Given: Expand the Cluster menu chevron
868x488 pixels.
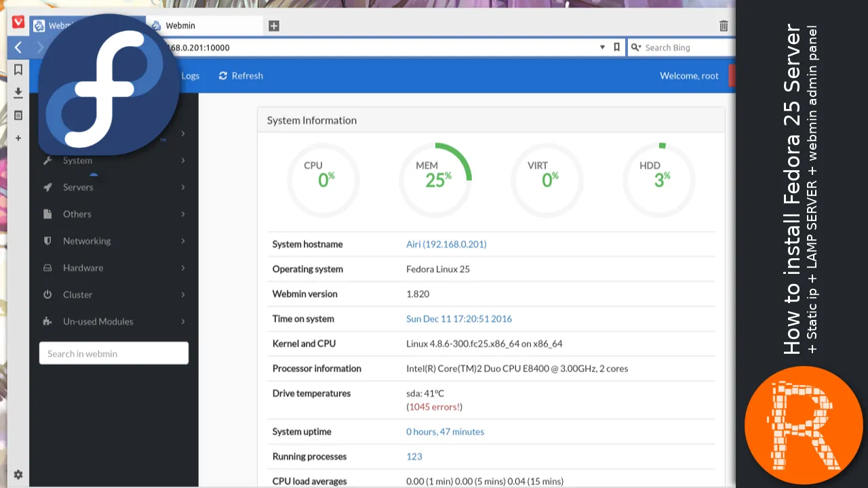Looking at the screenshot, I should [x=183, y=295].
